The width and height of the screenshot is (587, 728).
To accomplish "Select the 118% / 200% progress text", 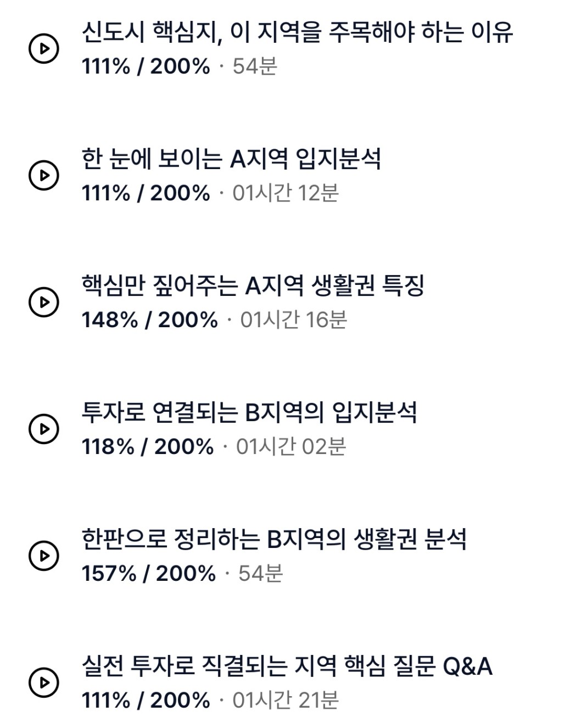I will 147,447.
